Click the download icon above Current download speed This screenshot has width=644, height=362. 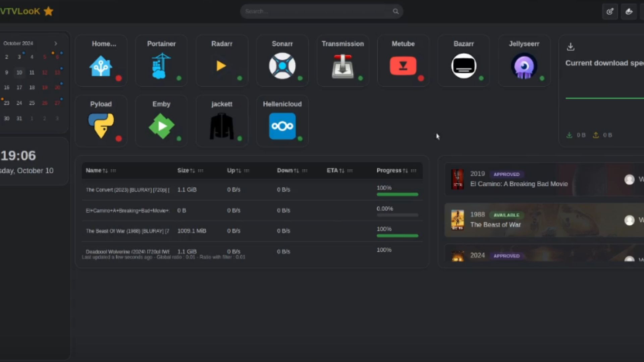click(571, 47)
